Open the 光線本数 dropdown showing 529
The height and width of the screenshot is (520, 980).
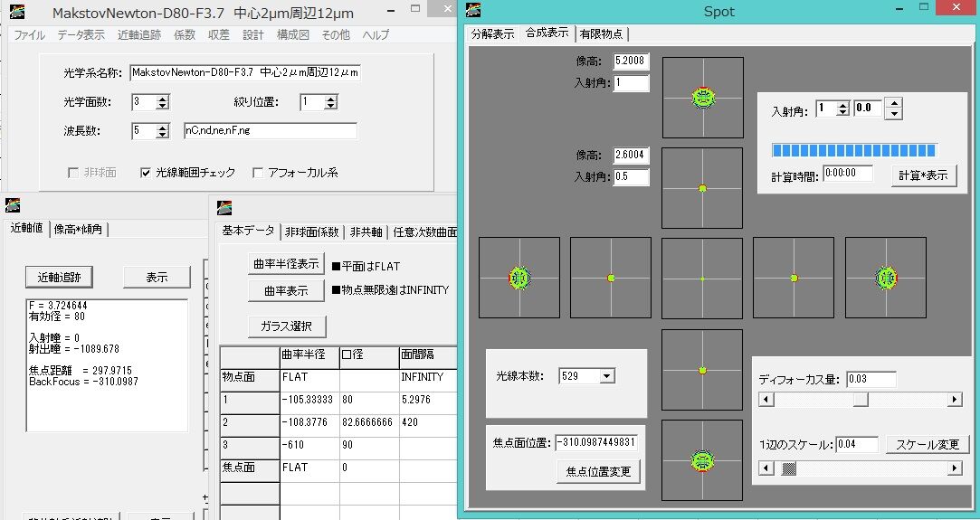point(607,376)
